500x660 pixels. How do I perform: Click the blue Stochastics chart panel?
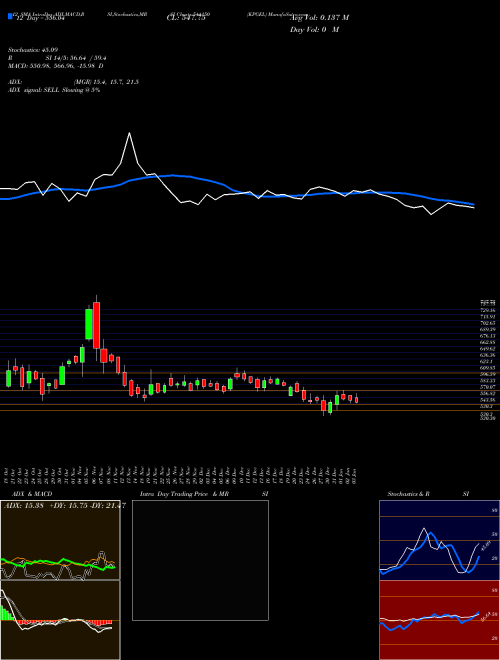439,540
